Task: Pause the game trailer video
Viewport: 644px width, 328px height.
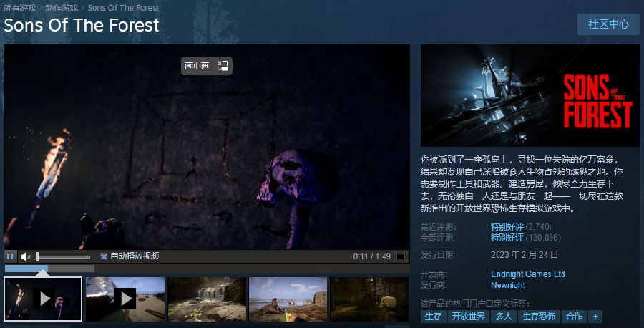Action: [10, 256]
